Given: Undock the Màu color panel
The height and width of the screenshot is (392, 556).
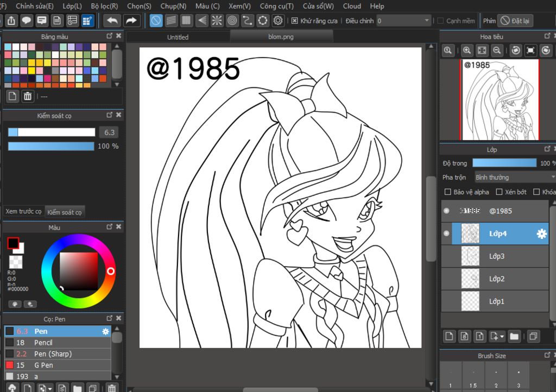Looking at the screenshot, I should (x=109, y=226).
